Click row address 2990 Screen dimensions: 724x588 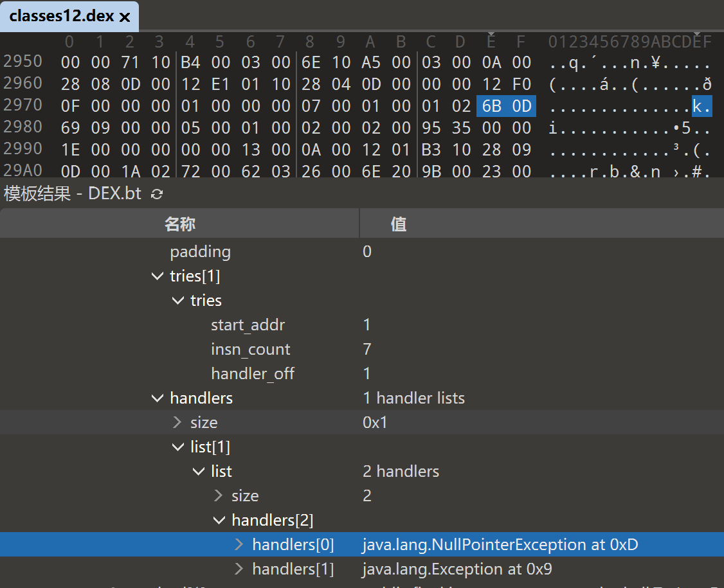(23, 148)
